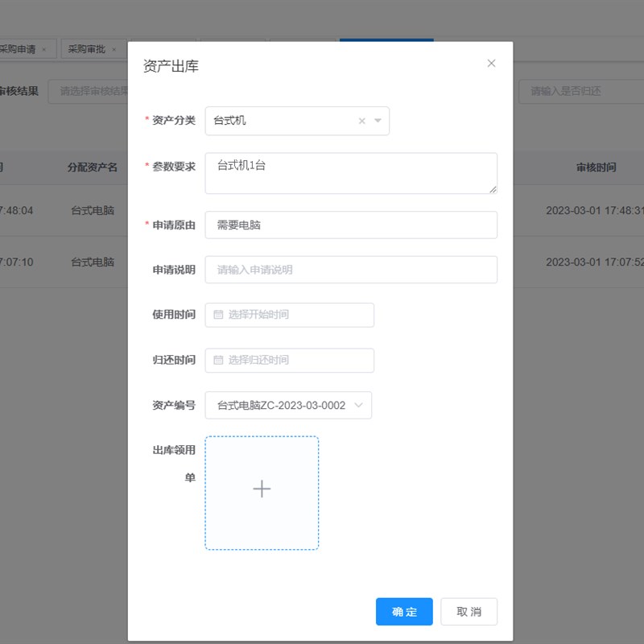Confirm with the 确定 button
Viewport: 644px width, 644px height.
click(x=404, y=612)
